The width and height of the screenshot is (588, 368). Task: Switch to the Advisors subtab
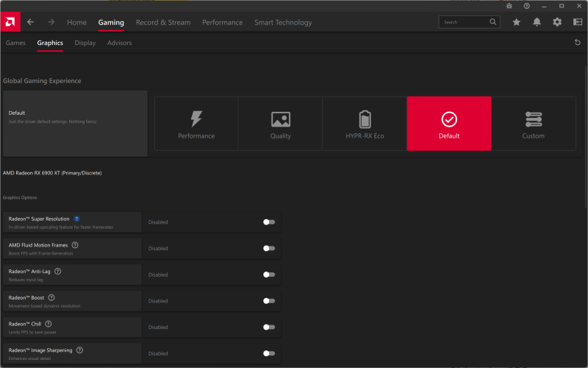119,43
